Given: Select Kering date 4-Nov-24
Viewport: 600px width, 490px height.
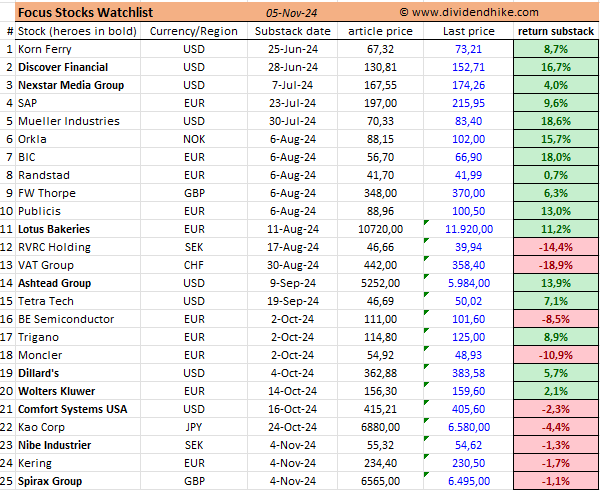Looking at the screenshot, I should pos(293,462).
